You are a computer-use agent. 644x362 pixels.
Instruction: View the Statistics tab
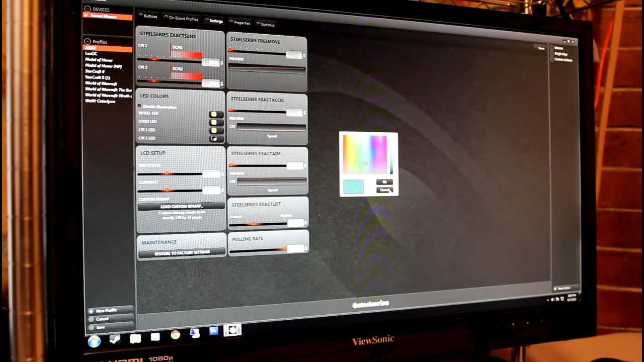point(266,25)
